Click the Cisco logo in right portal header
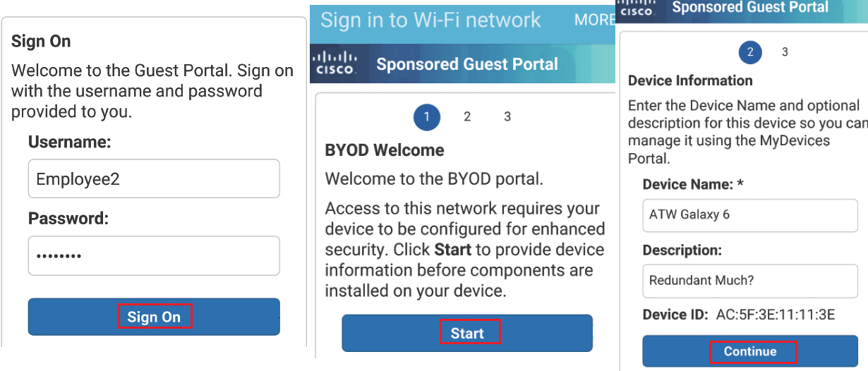The width and height of the screenshot is (868, 371). [636, 8]
